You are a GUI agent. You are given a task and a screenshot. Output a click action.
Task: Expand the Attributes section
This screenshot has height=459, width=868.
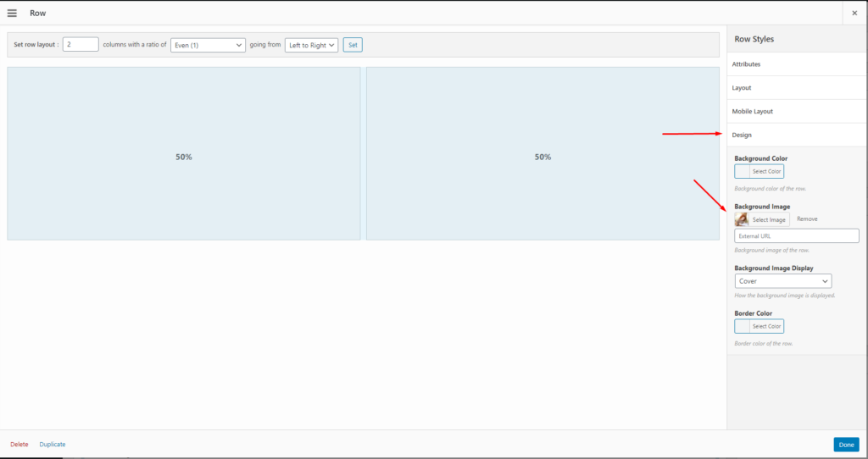point(797,64)
